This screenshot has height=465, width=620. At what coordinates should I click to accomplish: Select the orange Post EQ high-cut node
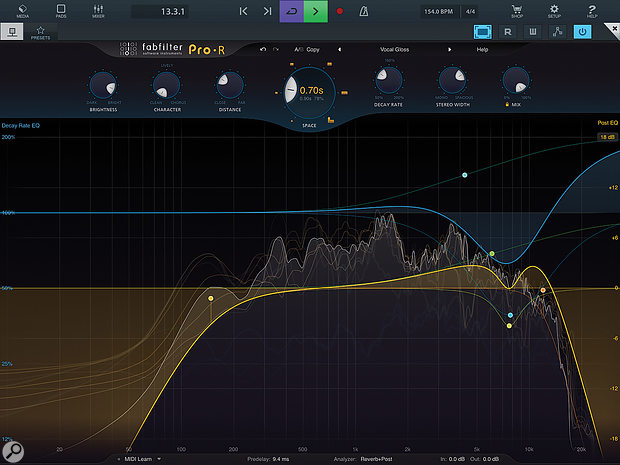click(543, 290)
